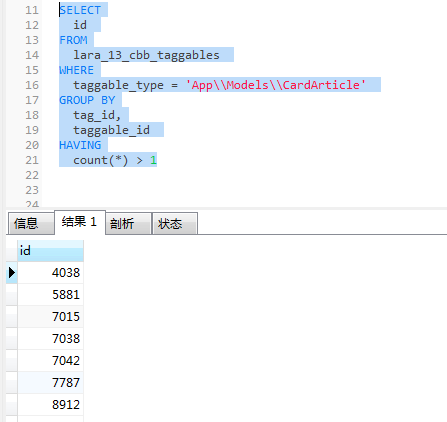
Task: Select result cell 5881
Action: tap(50, 295)
